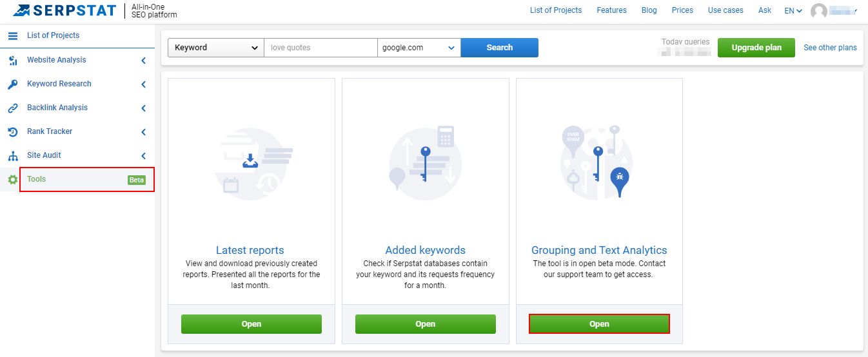Screen dimensions: 868x357
Task: Click the Backlink Analysis chain icon
Action: click(13, 108)
